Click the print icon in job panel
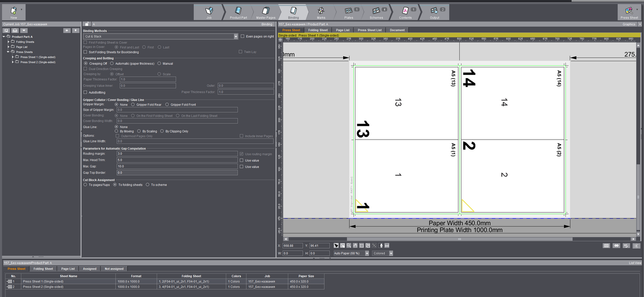644x297 pixels. [15, 31]
